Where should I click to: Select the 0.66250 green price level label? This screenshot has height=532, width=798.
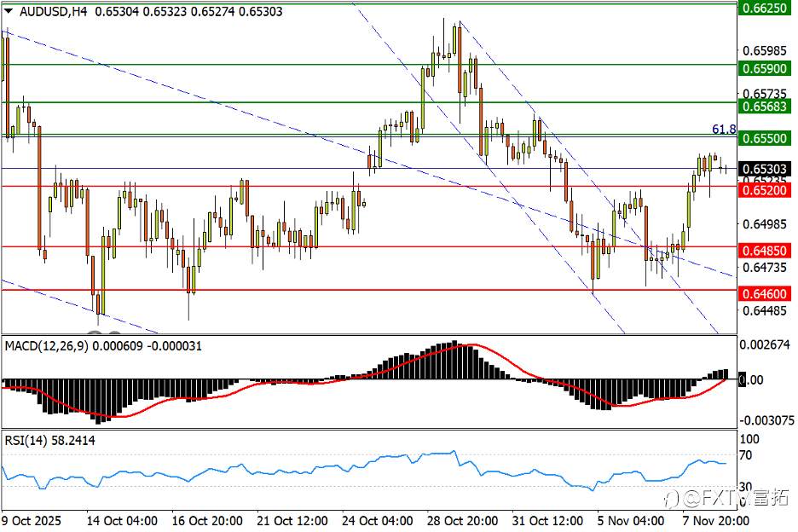765,8
